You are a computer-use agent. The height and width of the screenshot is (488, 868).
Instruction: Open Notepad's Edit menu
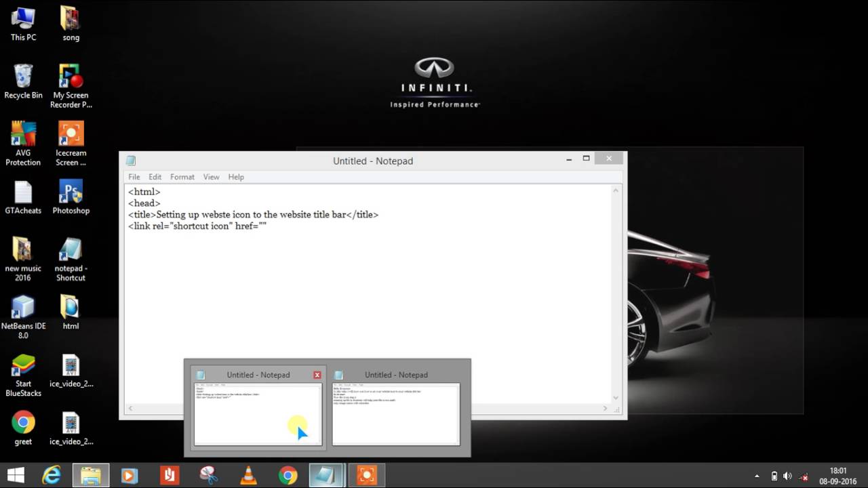coord(155,177)
